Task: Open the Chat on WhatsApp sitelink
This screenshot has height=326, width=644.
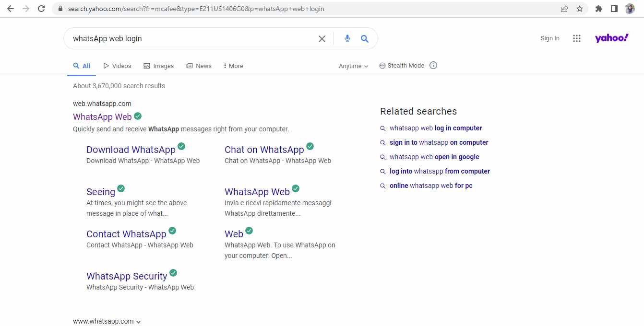Action: (x=264, y=150)
